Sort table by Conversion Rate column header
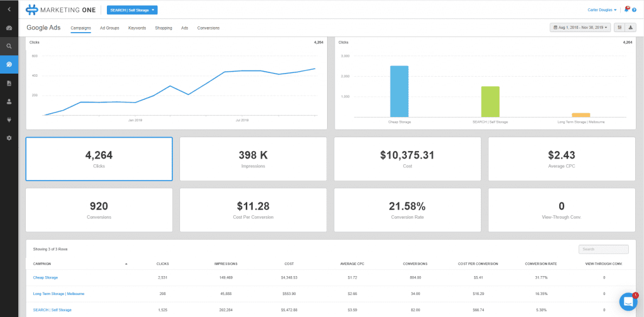The image size is (644, 317). click(x=541, y=264)
